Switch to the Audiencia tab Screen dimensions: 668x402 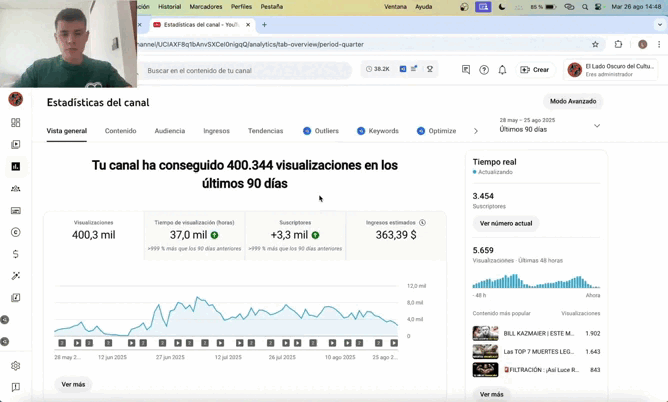170,131
